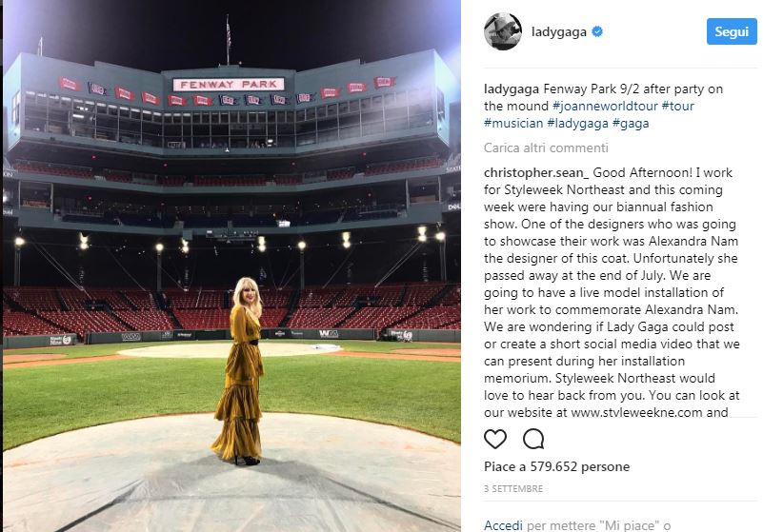This screenshot has width=763, height=532.
Task: Click the #gaga hashtag
Action: [x=631, y=123]
